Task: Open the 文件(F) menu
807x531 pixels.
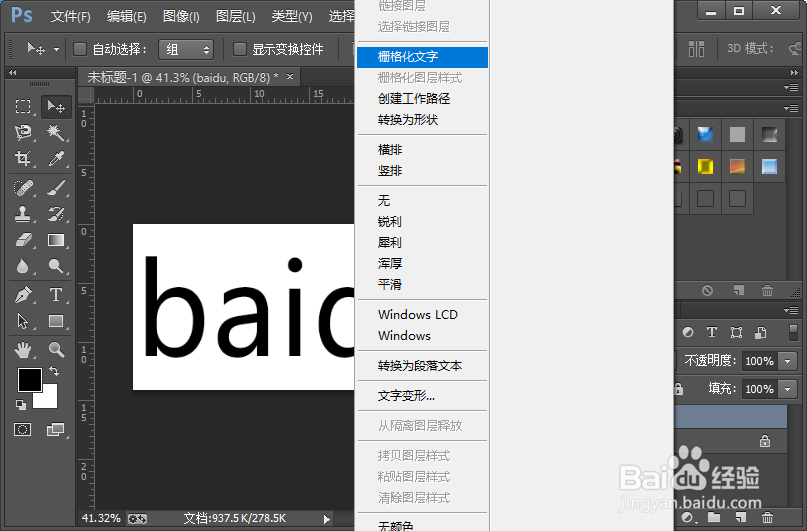Action: [71, 17]
